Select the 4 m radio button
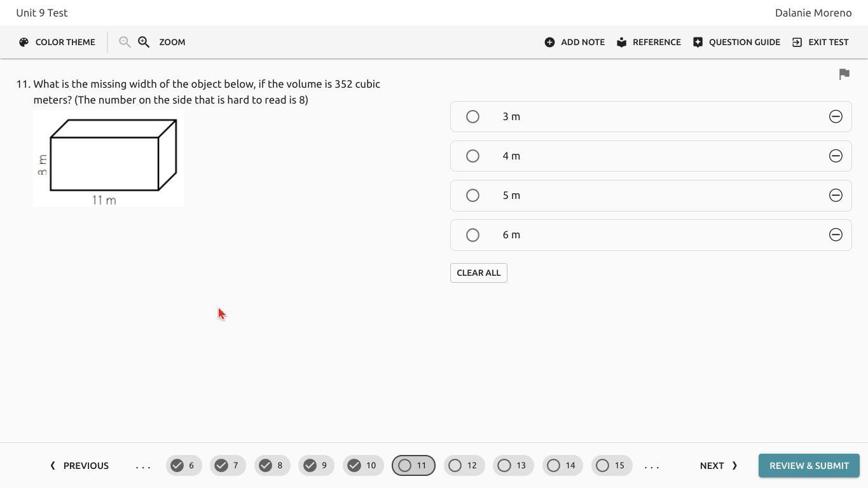The image size is (868, 488). [472, 156]
